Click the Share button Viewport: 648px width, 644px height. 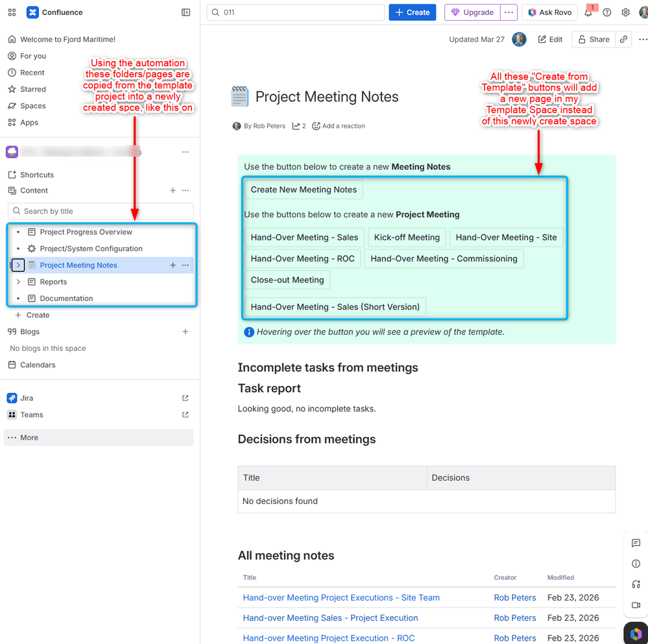(x=594, y=40)
